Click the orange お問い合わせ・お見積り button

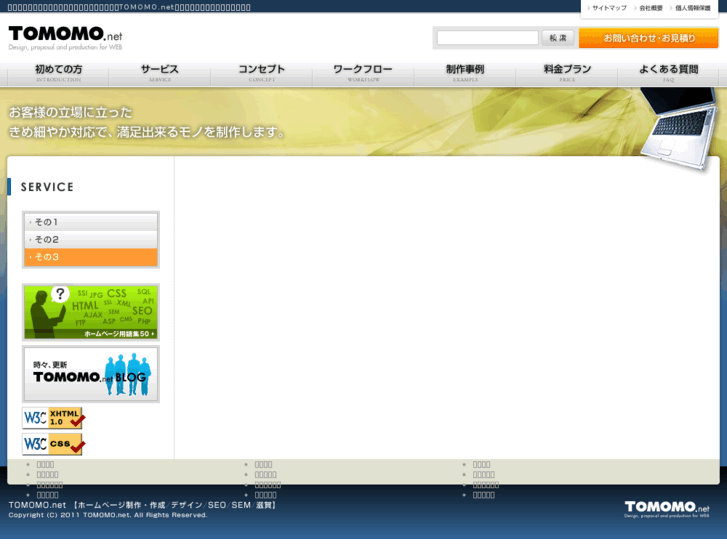pyautogui.click(x=649, y=38)
